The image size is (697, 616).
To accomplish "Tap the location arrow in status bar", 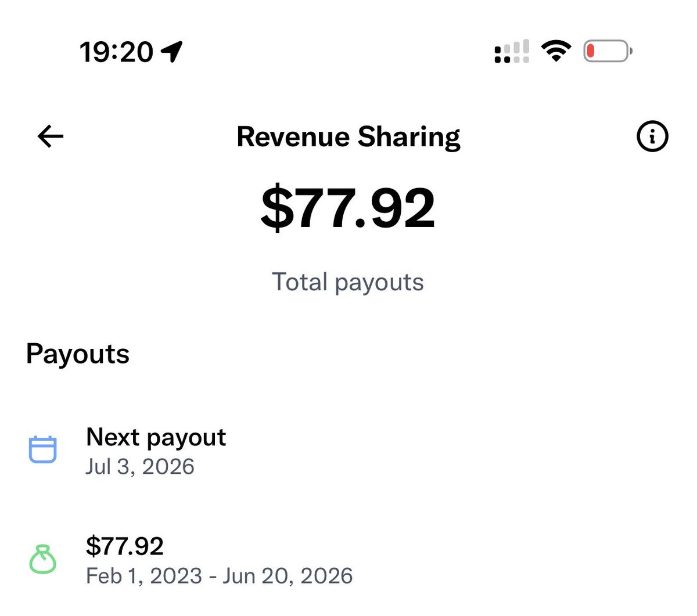I will (x=172, y=52).
